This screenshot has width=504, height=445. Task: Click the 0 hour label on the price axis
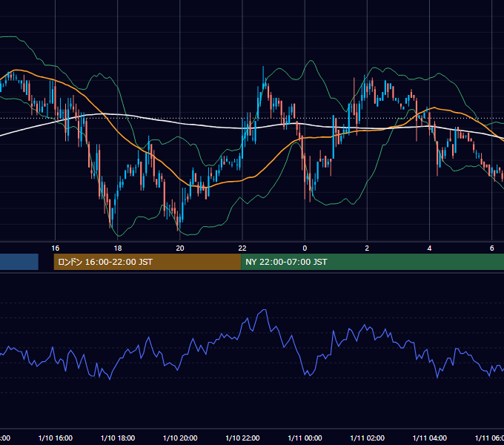click(x=305, y=248)
